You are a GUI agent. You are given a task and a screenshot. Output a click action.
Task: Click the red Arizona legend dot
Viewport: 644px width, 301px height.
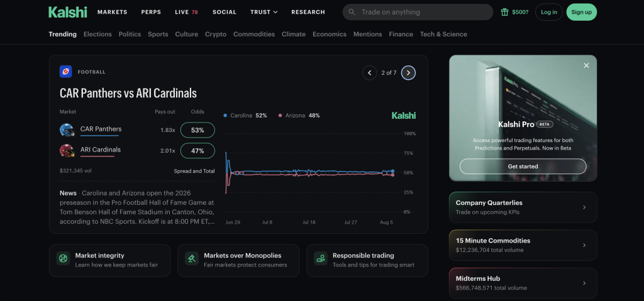280,116
